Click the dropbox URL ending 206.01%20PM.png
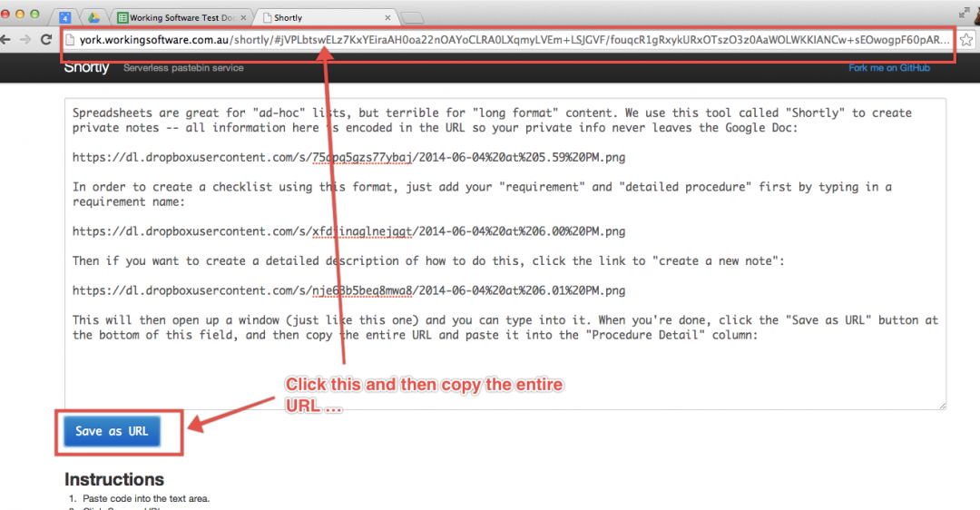This screenshot has width=980, height=510. (348, 290)
